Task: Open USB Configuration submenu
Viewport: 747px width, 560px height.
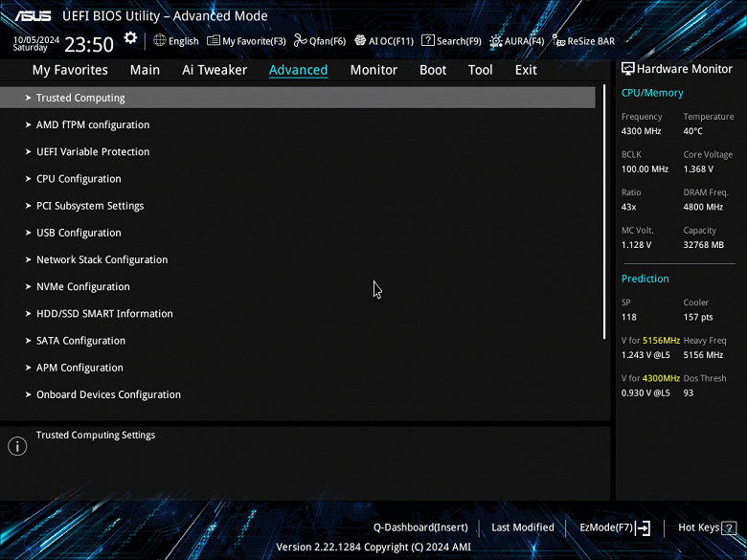Action: coord(297,233)
